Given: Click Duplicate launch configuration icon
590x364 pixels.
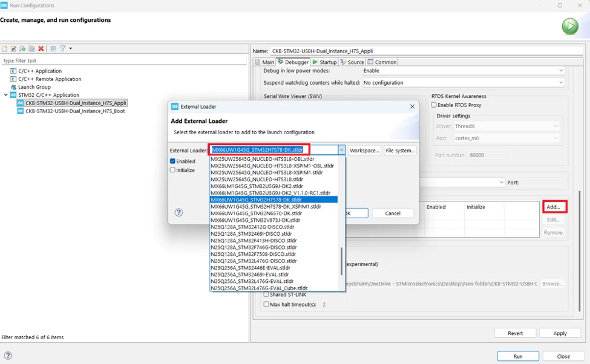Looking at the screenshot, I should coord(31,48).
